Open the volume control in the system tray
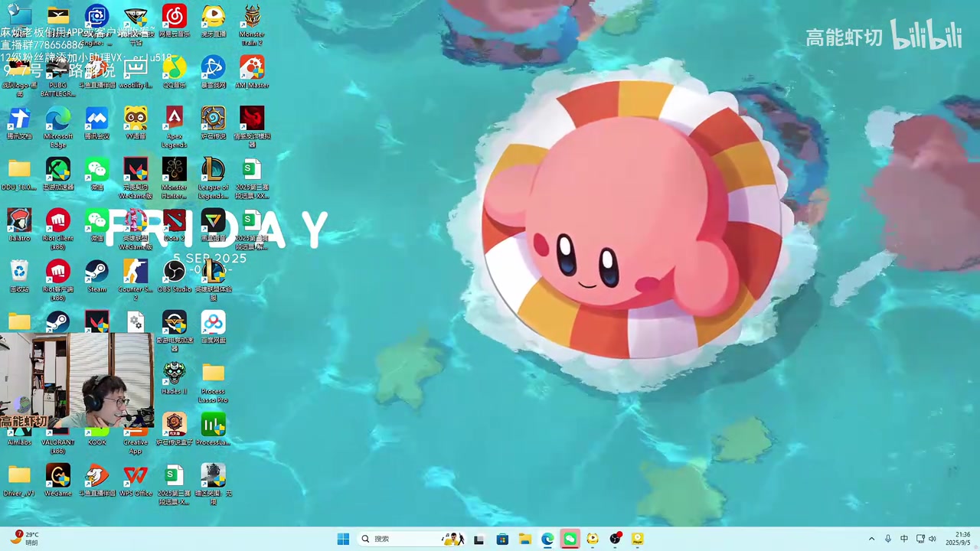Viewport: 980px width, 551px height. click(x=933, y=539)
